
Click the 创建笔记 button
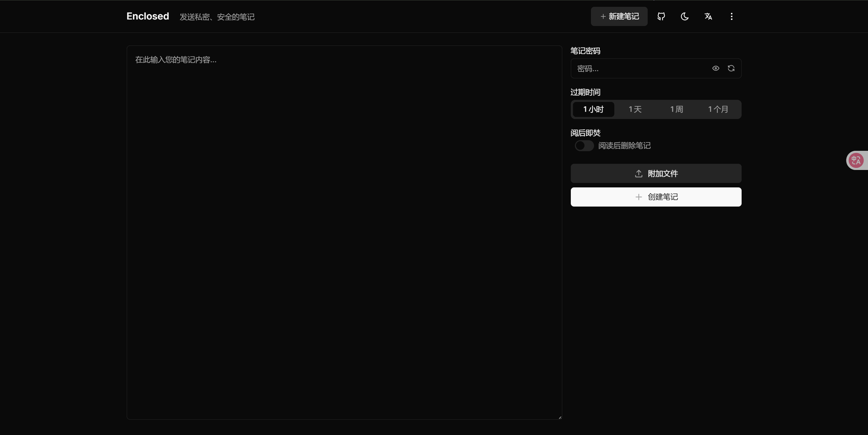656,197
